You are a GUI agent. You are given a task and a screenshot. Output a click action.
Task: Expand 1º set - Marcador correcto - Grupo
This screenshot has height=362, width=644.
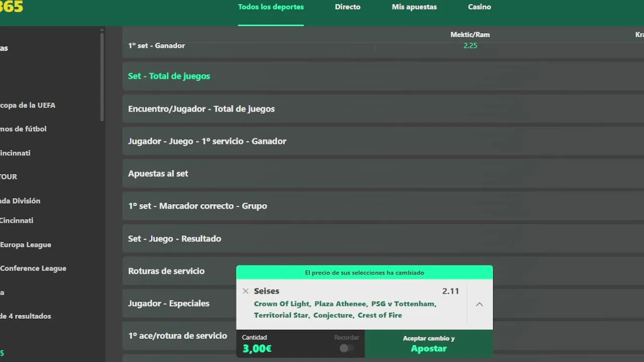(383, 206)
